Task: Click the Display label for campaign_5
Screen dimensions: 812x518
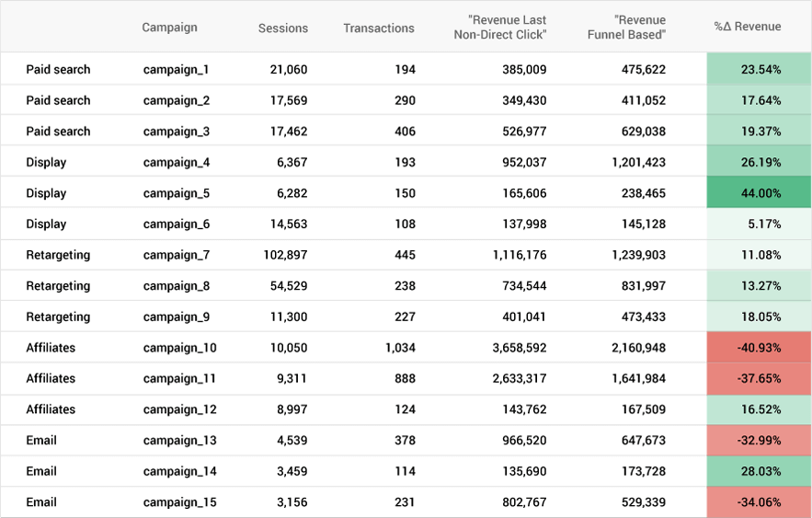Action: pyautogui.click(x=46, y=193)
